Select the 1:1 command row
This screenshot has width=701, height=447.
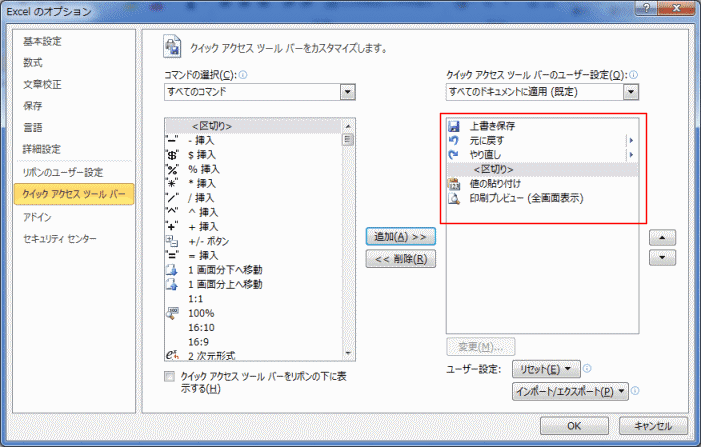pyautogui.click(x=253, y=299)
